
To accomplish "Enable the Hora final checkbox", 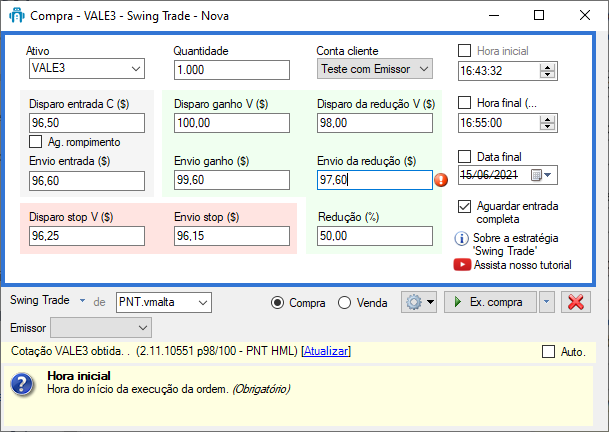I will pos(465,103).
